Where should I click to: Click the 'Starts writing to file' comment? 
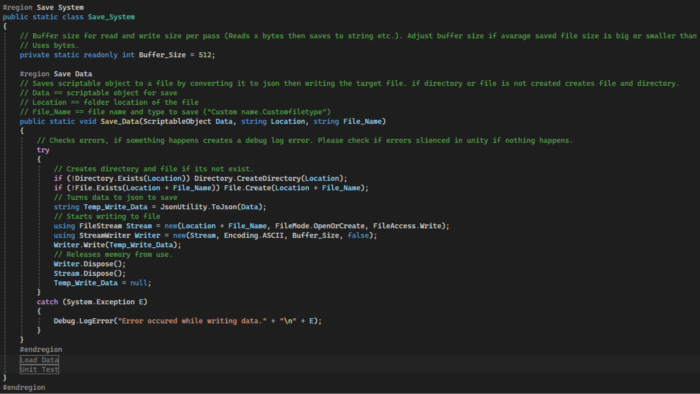(107, 216)
